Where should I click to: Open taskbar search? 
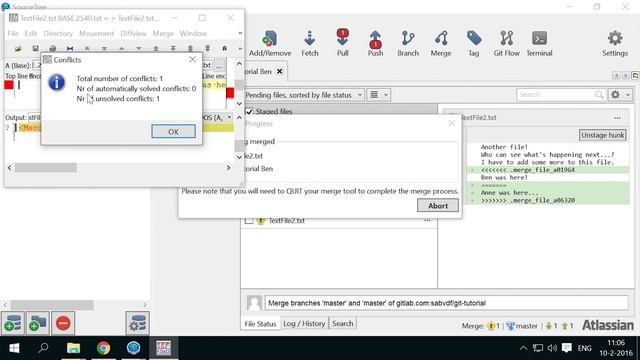tap(43, 348)
